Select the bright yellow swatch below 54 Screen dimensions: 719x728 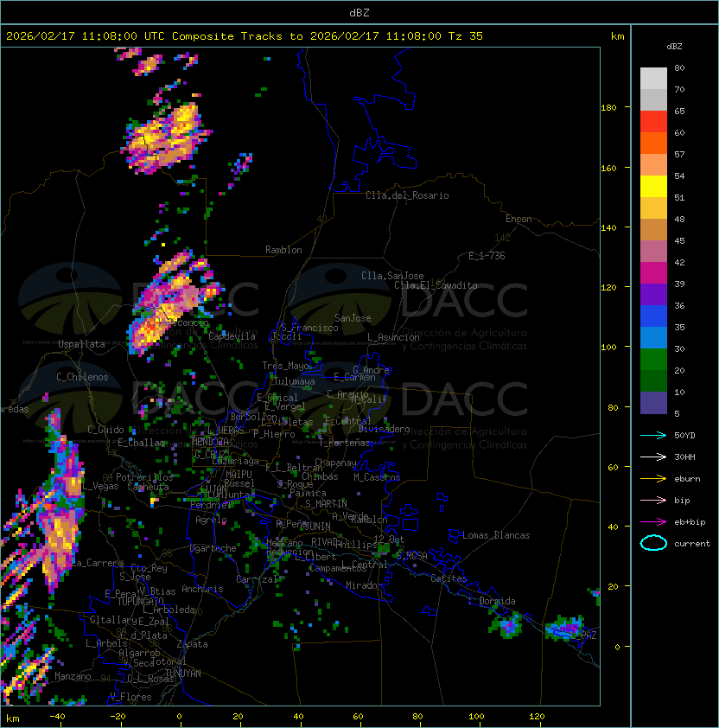point(653,187)
